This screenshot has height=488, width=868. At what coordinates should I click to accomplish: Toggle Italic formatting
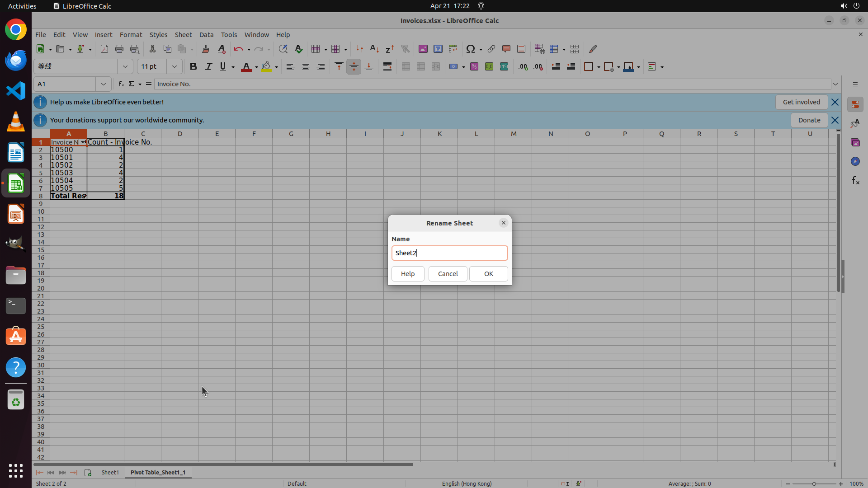coord(208,67)
